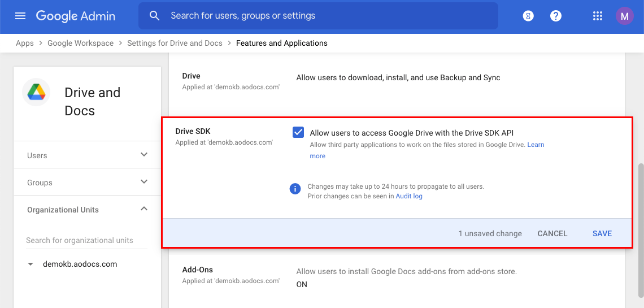This screenshot has height=308, width=644.
Task: Open the Audit log link
Action: (409, 196)
